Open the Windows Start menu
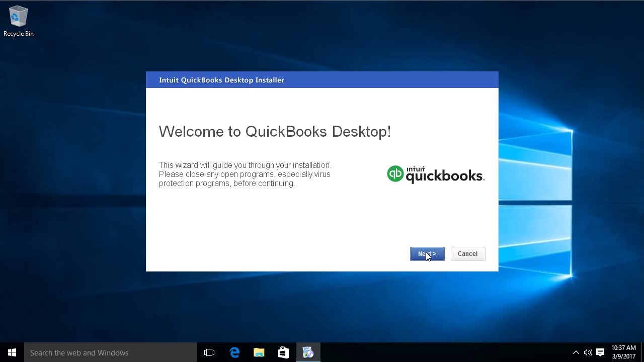This screenshot has width=644, height=362. 12,352
